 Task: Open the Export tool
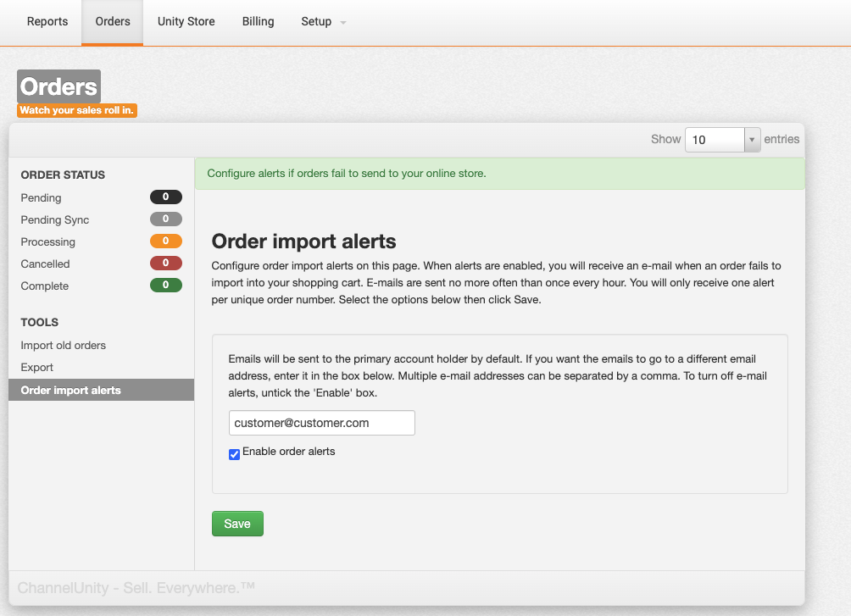click(x=36, y=367)
